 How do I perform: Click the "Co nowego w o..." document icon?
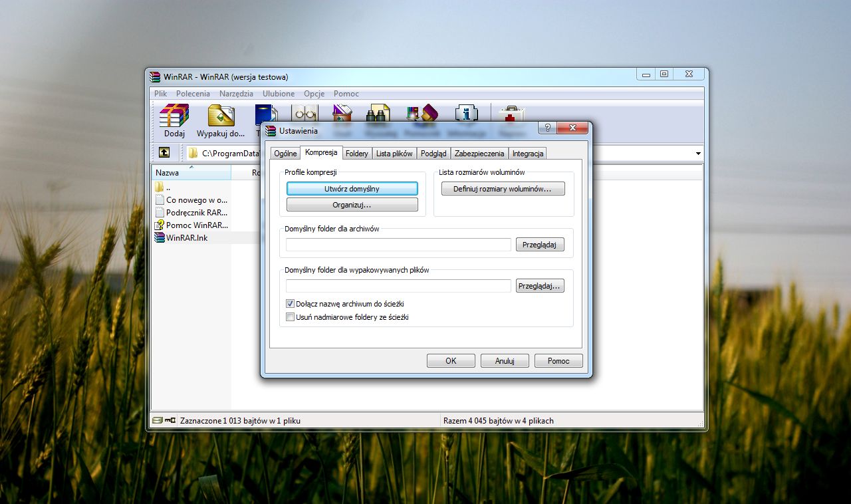pyautogui.click(x=159, y=199)
